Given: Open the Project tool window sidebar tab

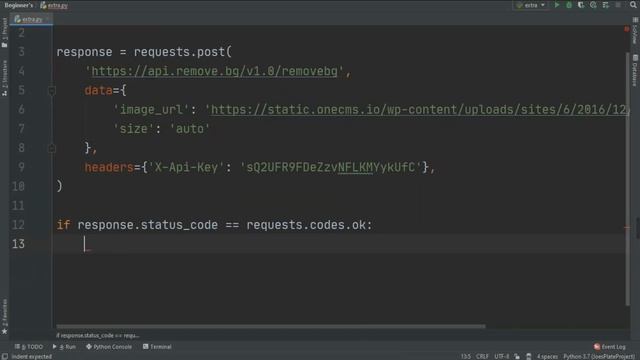Looking at the screenshot, I should (x=4, y=33).
